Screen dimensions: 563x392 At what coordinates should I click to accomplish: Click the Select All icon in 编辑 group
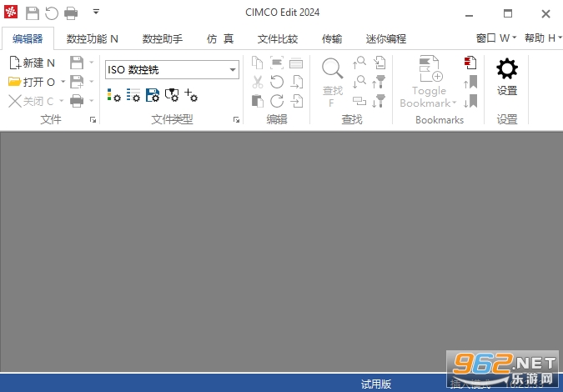(x=277, y=63)
